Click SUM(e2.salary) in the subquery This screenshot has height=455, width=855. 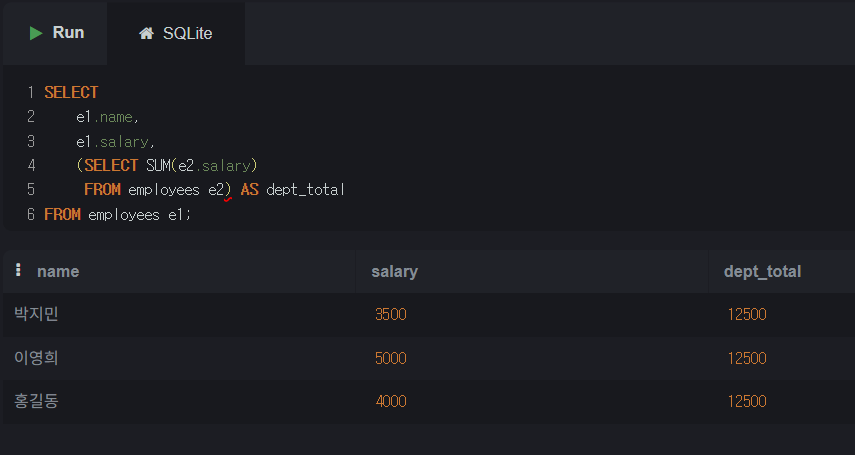click(201, 165)
